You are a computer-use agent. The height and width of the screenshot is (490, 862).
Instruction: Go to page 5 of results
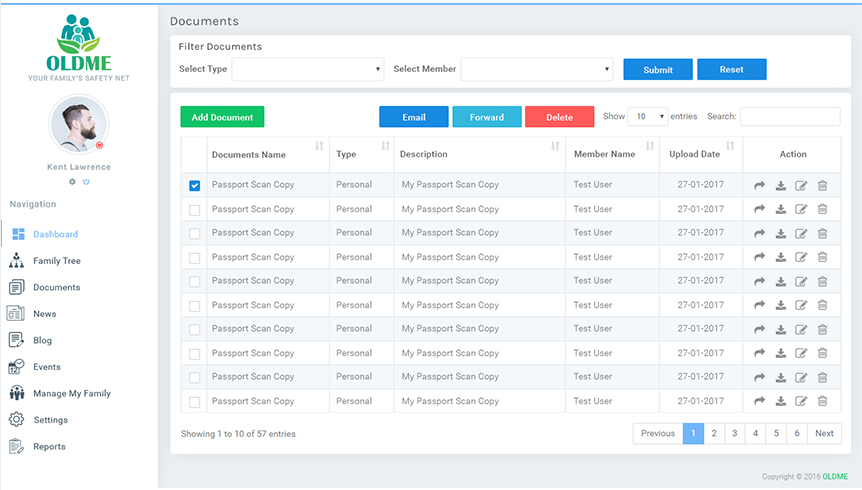click(776, 433)
